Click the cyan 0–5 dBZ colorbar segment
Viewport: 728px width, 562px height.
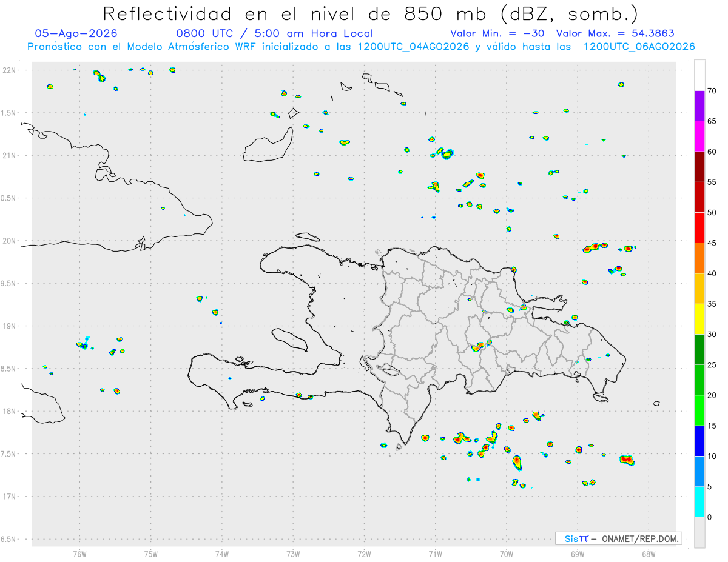point(699,502)
